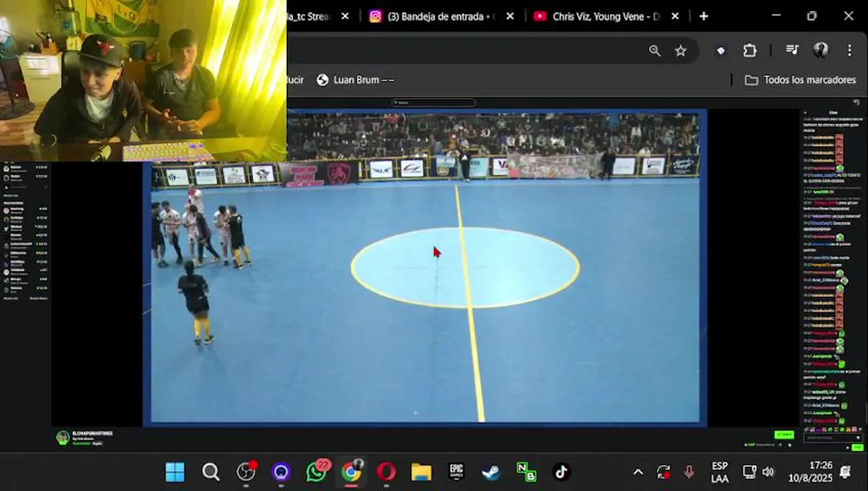Click the green button below the video

point(784,434)
